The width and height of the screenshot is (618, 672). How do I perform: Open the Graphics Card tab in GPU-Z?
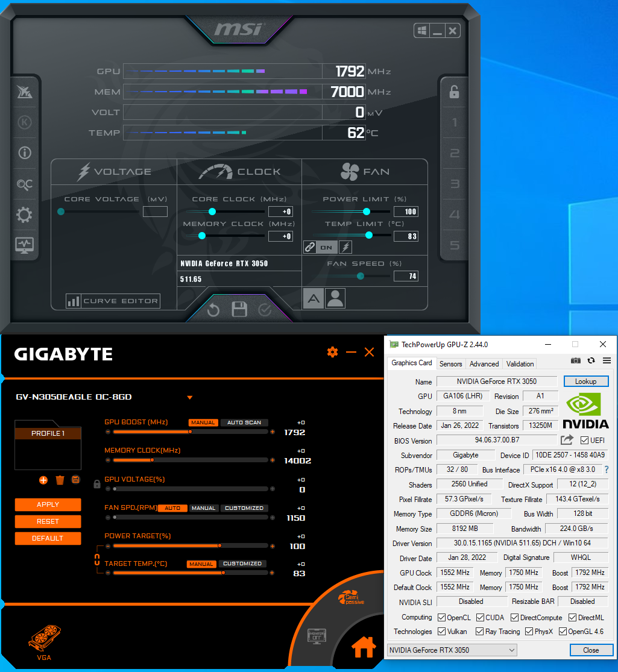[412, 363]
